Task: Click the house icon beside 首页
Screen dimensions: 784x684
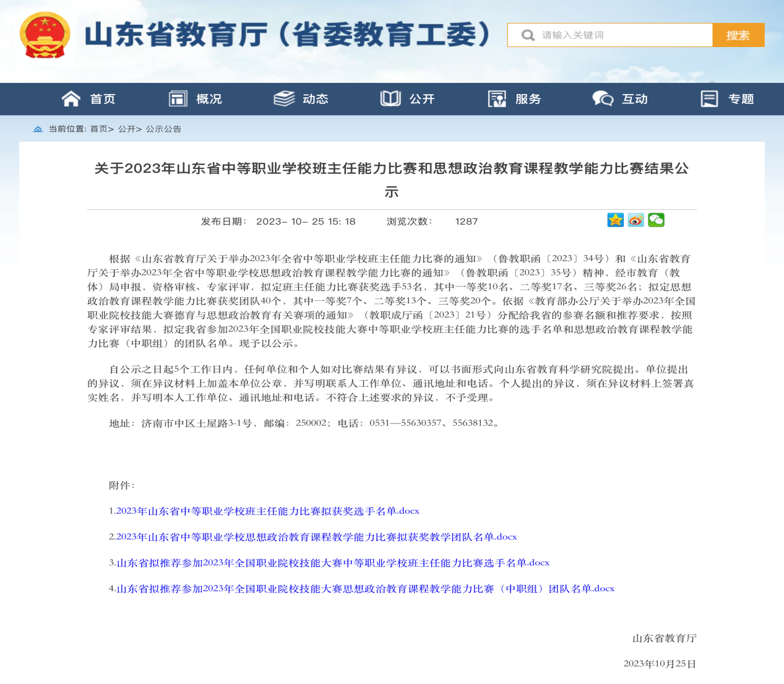Action: coord(71,99)
